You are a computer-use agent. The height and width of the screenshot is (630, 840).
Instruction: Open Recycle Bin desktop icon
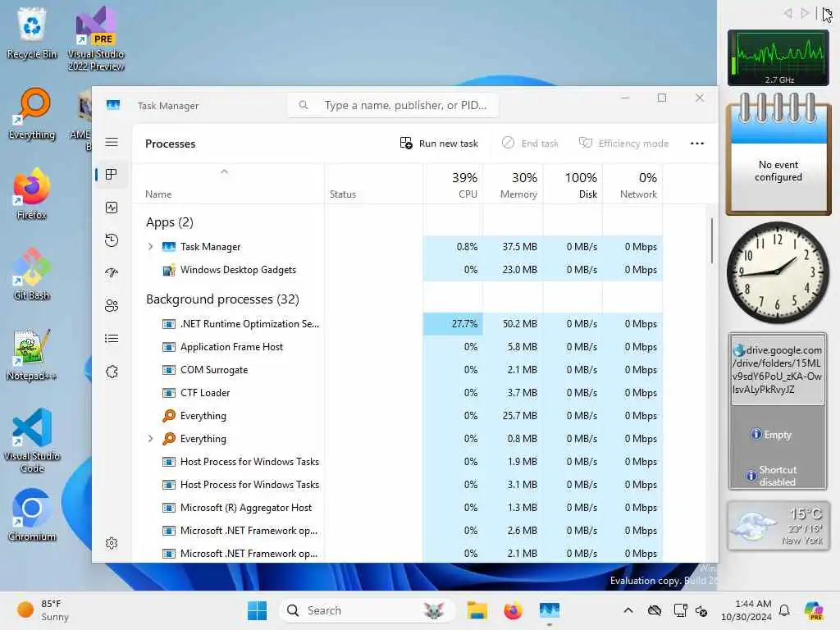[x=32, y=33]
